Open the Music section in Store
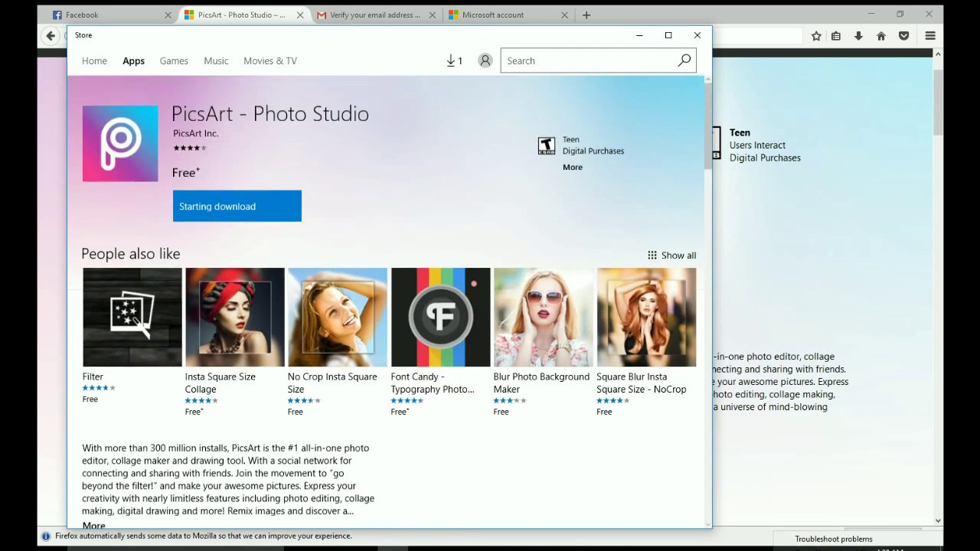 (x=216, y=60)
